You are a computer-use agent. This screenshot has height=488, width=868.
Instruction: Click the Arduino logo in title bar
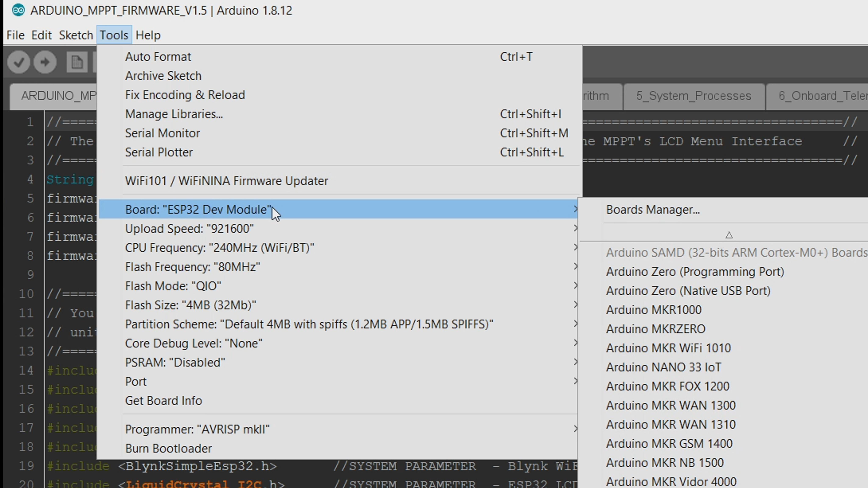(18, 10)
